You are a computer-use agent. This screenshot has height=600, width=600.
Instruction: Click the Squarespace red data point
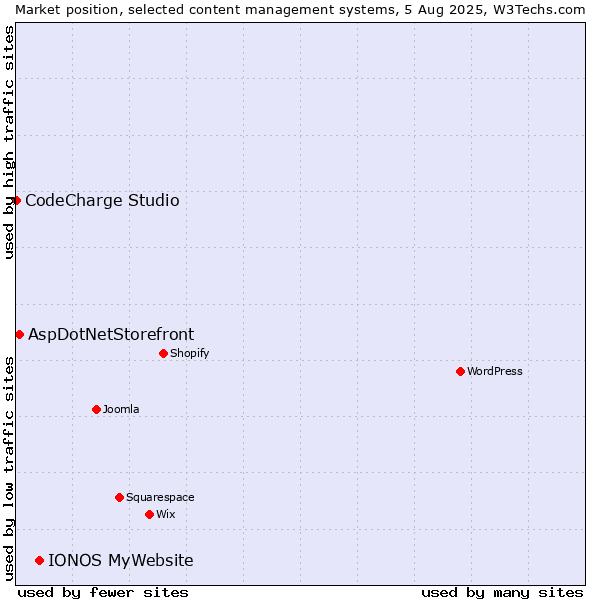coord(119,497)
